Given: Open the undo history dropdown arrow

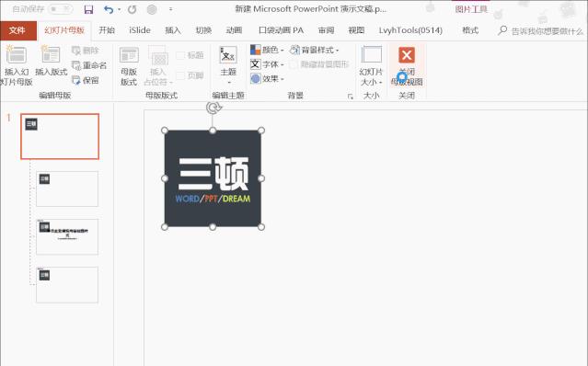Looking at the screenshot, I should coord(120,9).
